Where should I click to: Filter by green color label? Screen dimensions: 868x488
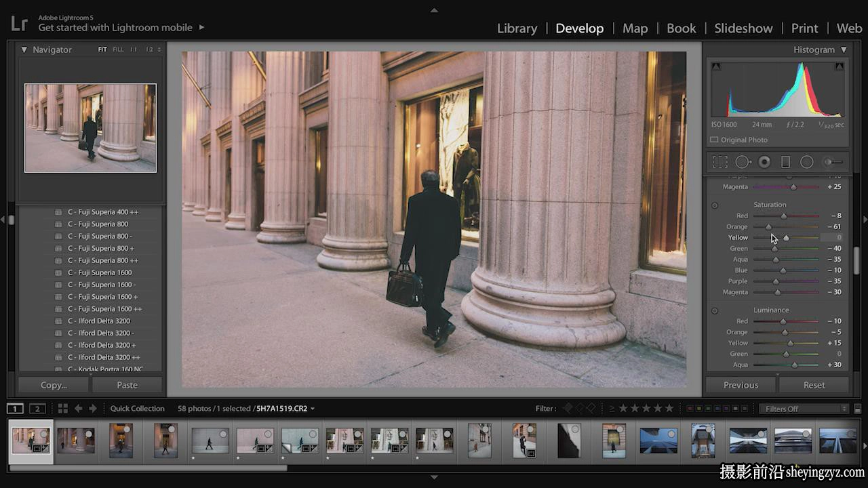(x=708, y=409)
